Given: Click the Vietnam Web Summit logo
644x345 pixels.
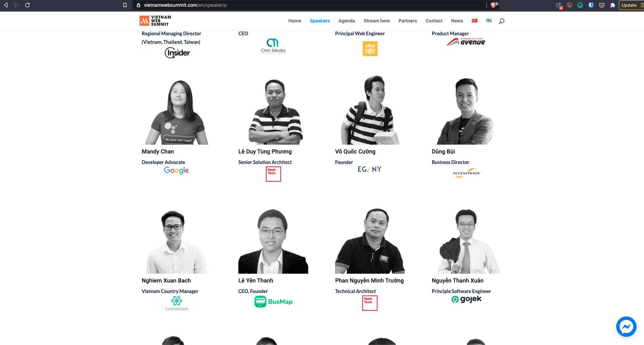Looking at the screenshot, I should (x=155, y=21).
